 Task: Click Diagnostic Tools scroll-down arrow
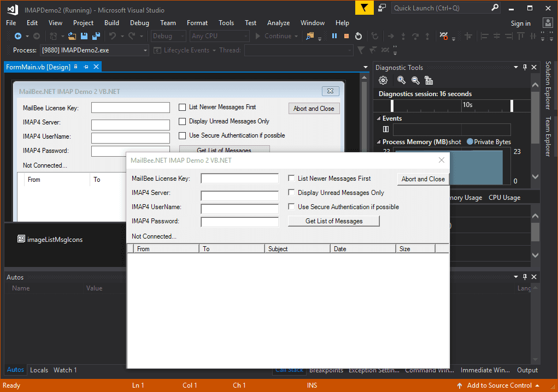(535, 176)
